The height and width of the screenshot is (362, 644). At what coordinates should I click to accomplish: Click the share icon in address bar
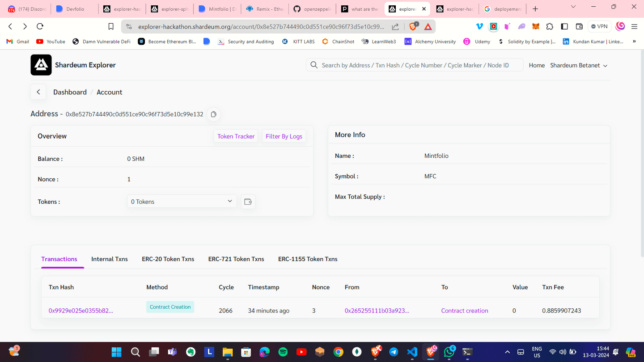pyautogui.click(x=395, y=27)
